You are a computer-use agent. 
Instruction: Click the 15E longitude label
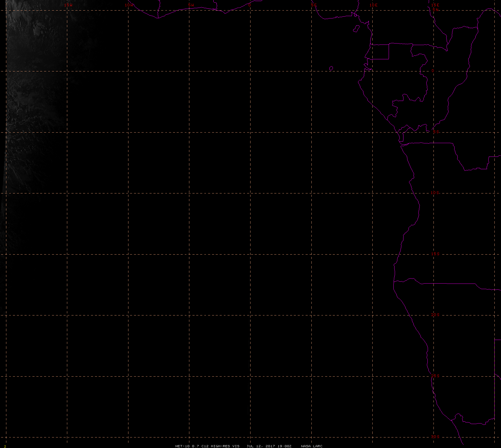435,5
